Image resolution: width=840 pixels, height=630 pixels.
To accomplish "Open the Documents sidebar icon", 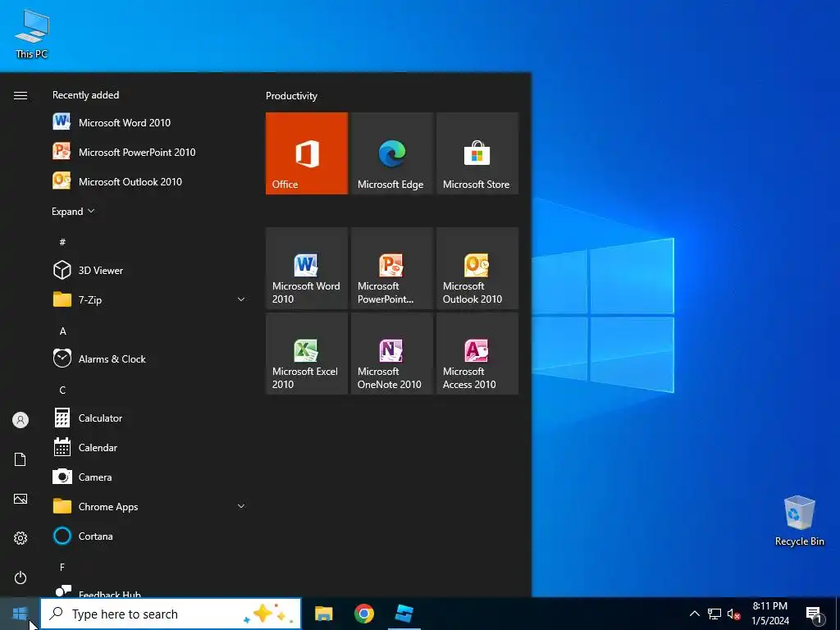I will [x=21, y=459].
